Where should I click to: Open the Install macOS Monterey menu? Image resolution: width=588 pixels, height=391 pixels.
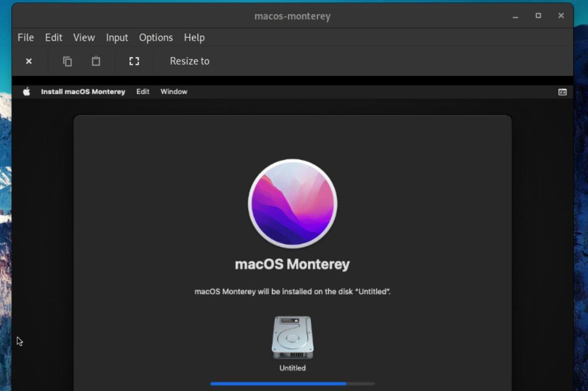[x=83, y=91]
